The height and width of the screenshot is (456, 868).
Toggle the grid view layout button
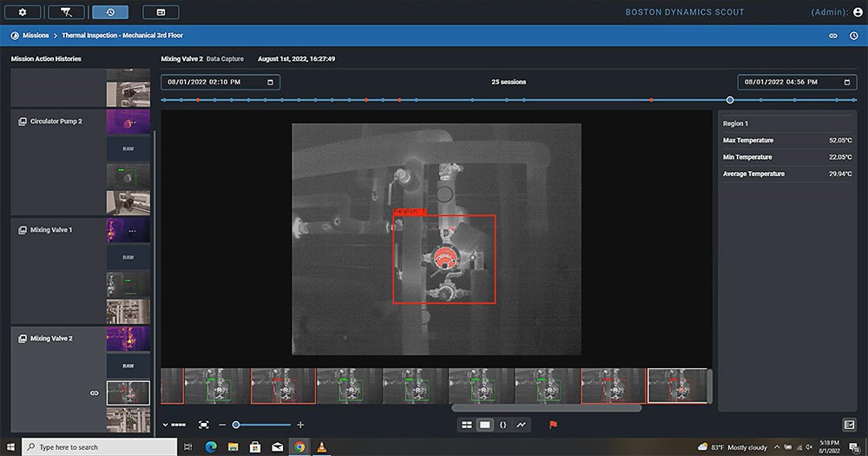(467, 425)
